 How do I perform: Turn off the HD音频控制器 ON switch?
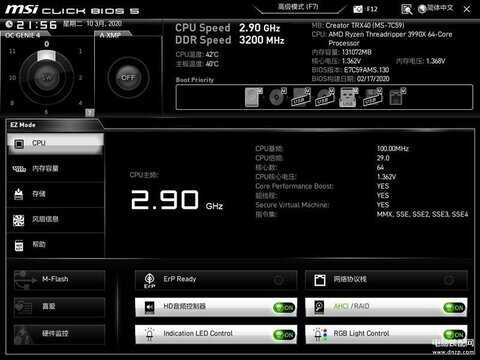284,308
